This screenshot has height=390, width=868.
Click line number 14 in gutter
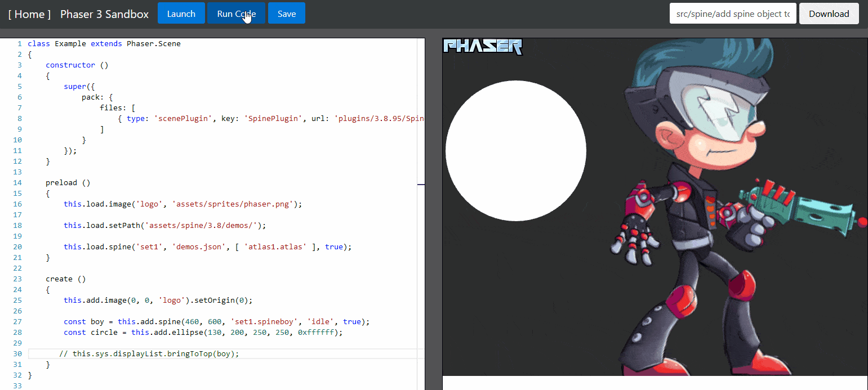pos(17,182)
